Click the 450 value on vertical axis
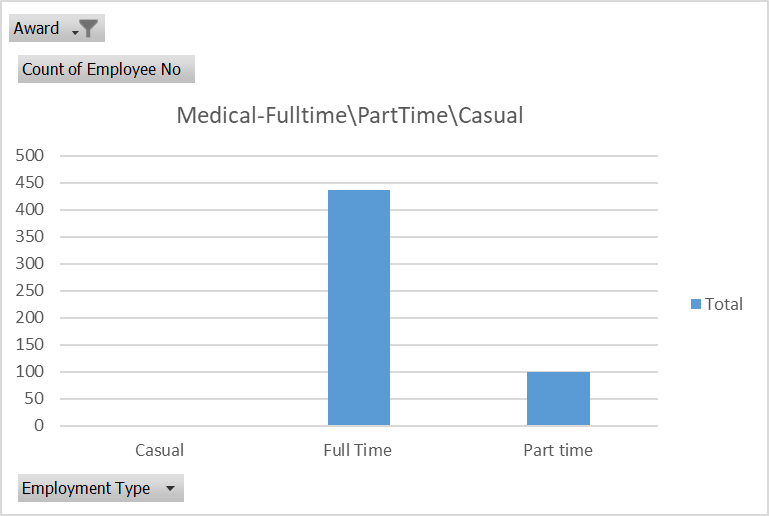769x516 pixels. point(31,183)
